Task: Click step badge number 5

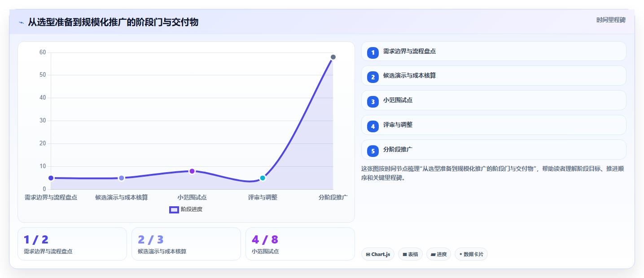Action: (372, 151)
